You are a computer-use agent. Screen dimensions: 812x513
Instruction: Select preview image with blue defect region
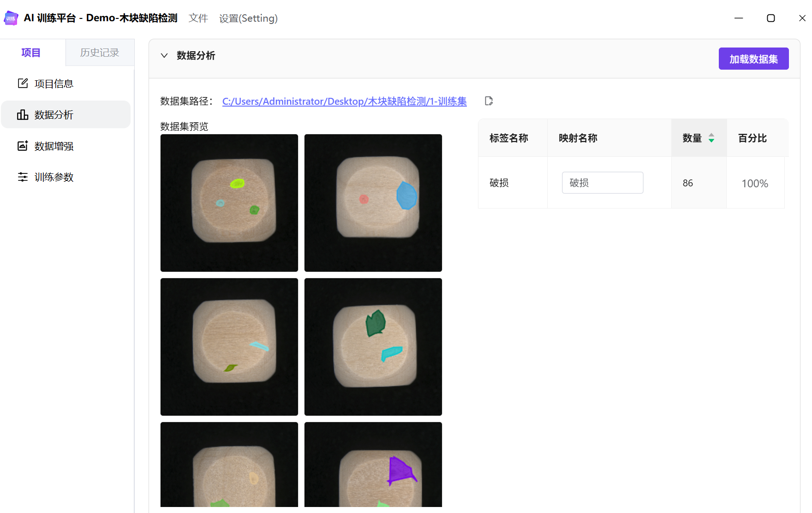[373, 203]
